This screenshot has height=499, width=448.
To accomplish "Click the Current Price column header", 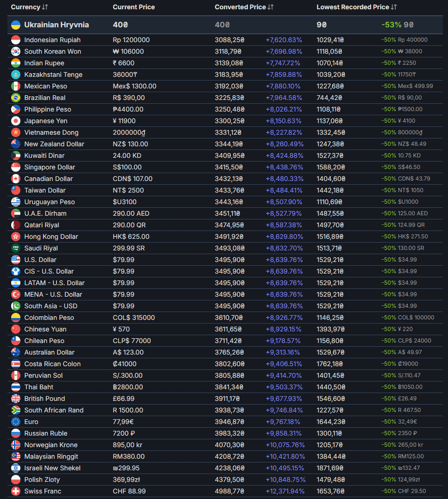I will [133, 7].
